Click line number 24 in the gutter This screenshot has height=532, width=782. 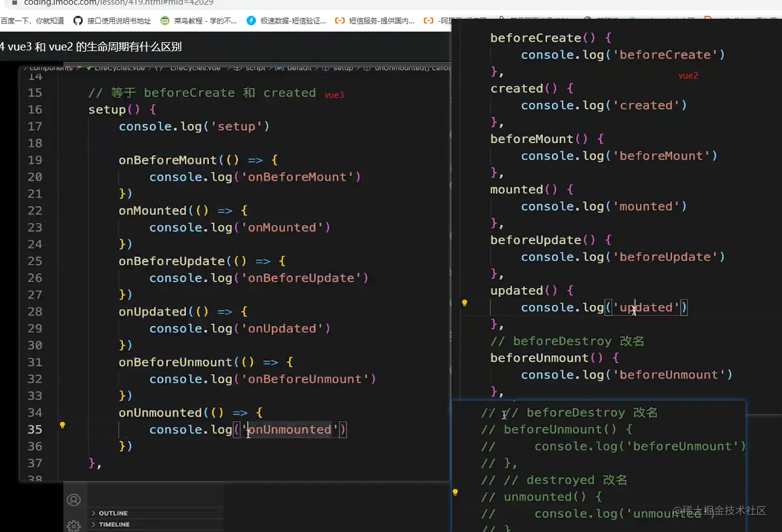pos(35,244)
